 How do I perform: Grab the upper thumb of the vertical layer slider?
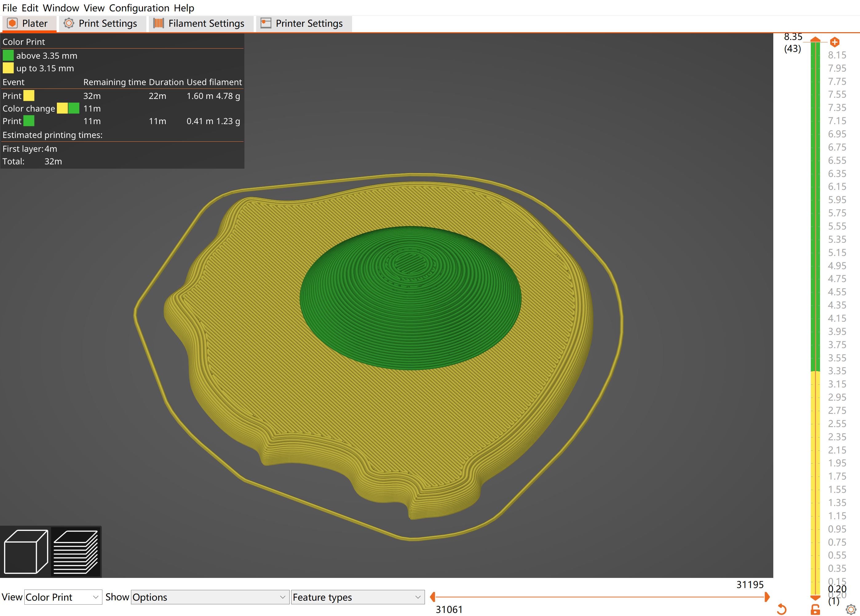[815, 40]
